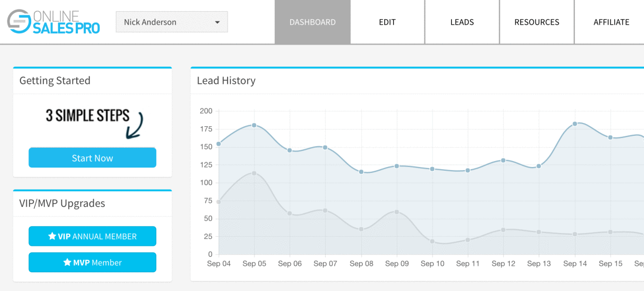
Task: Click the lower line data point for Sep 07
Action: pyautogui.click(x=325, y=210)
